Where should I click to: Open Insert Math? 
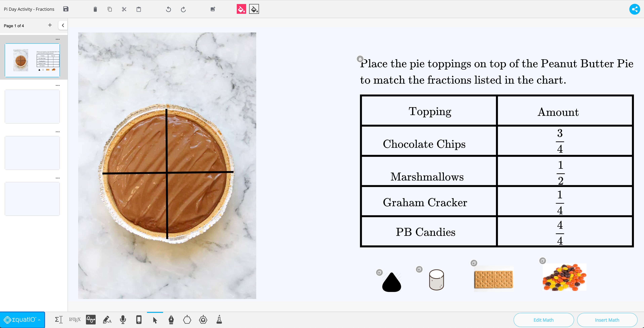pyautogui.click(x=607, y=320)
